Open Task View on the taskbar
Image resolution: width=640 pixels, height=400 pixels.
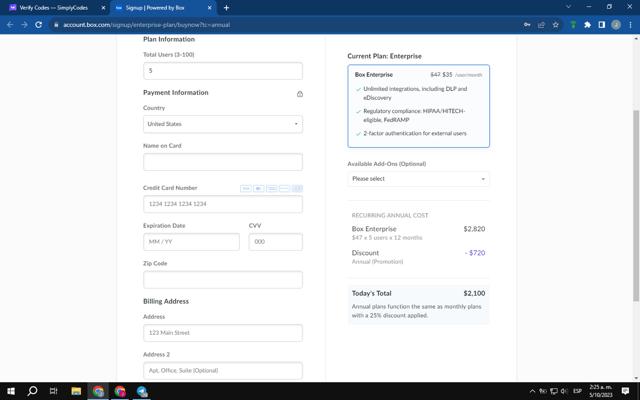pyautogui.click(x=53, y=391)
